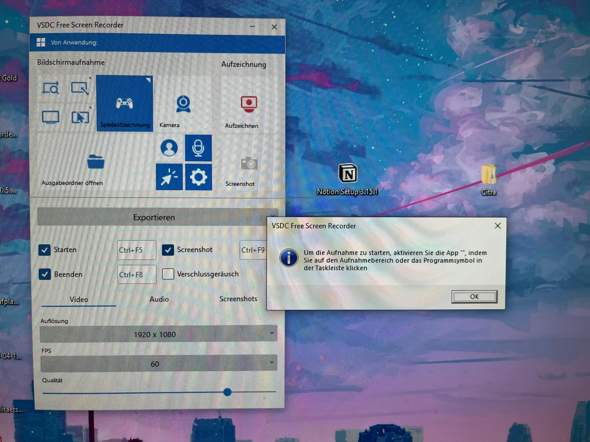Click the Ctrl+F5 hotkey field
The width and height of the screenshot is (590, 442).
tap(136, 250)
